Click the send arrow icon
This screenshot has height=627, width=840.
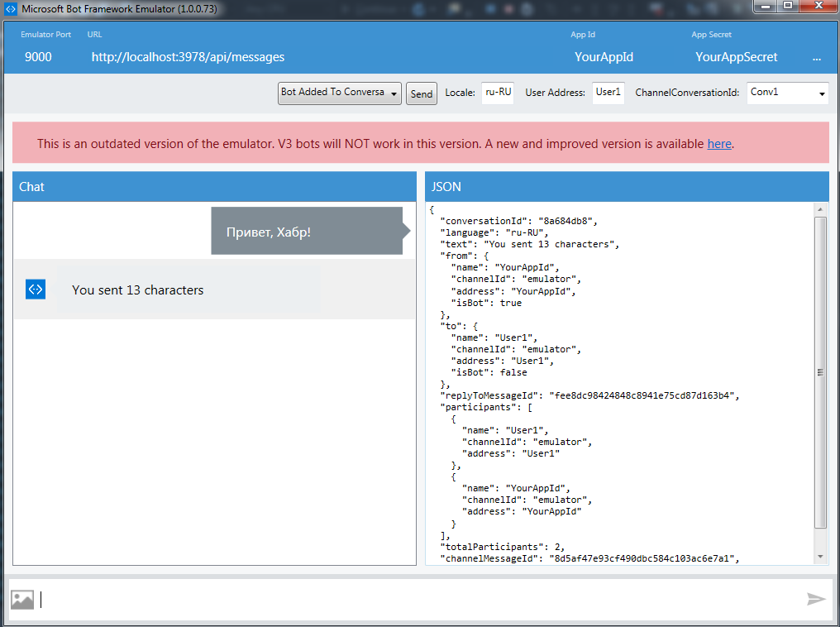point(816,599)
